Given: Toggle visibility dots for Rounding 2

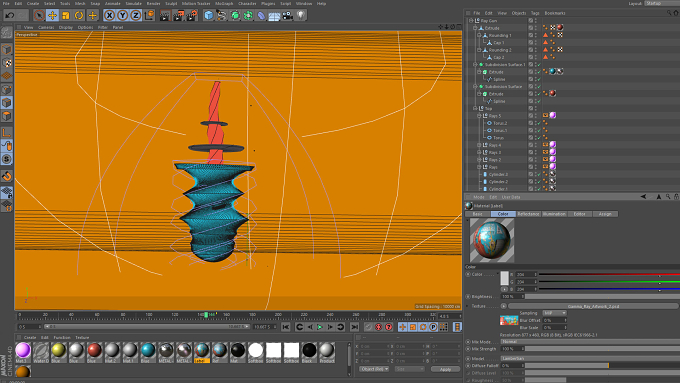Looking at the screenshot, I should tap(536, 50).
